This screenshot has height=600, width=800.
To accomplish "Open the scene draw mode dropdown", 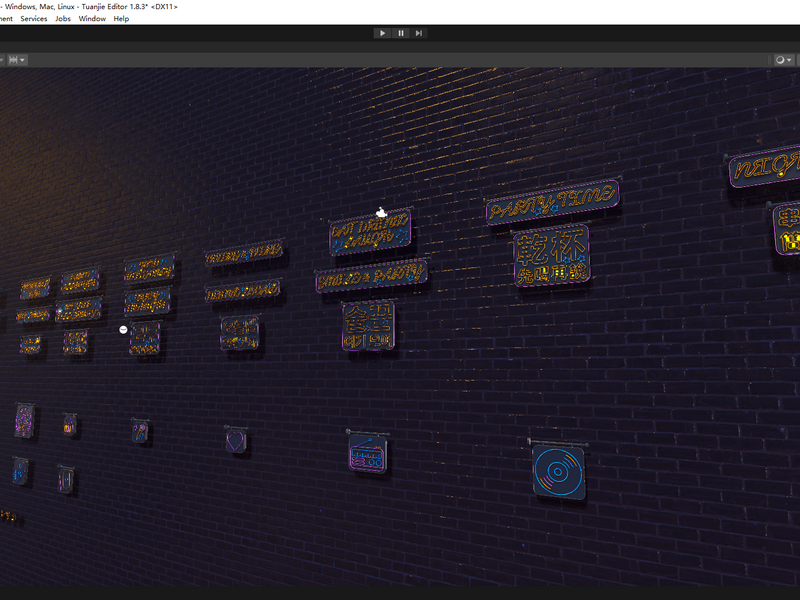I will click(x=783, y=60).
